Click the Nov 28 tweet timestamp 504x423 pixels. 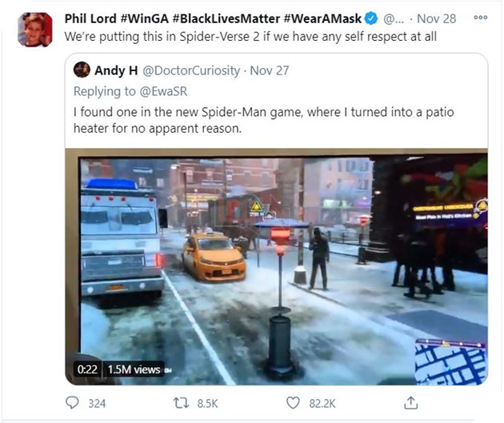pos(437,18)
